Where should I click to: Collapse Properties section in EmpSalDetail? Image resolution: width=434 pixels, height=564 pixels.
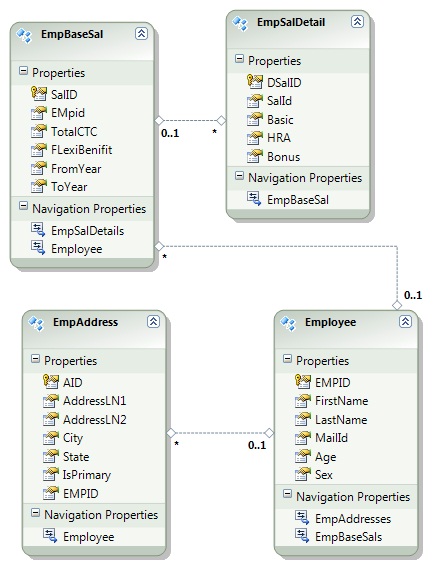(239, 58)
